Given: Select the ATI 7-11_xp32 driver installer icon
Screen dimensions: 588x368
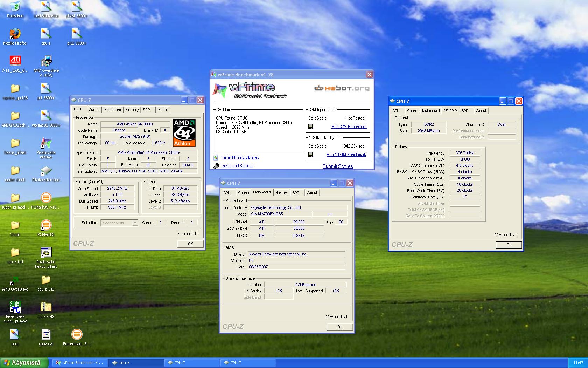Looking at the screenshot, I should pos(15,61).
